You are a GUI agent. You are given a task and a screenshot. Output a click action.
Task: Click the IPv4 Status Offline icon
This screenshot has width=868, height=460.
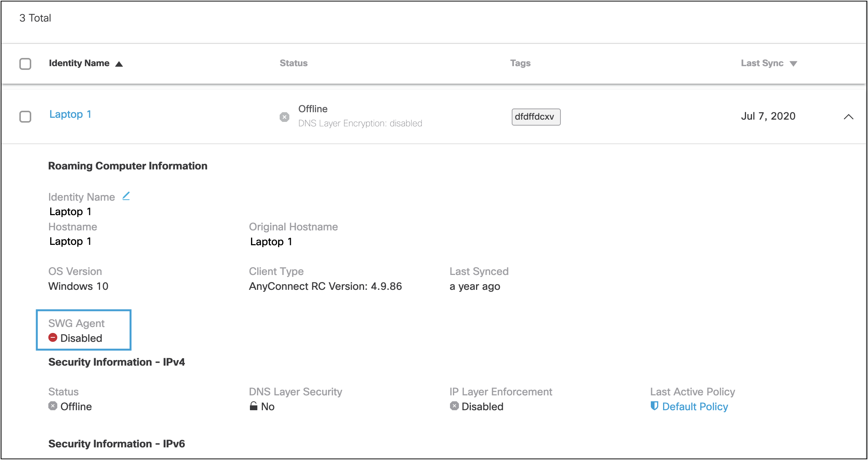(x=53, y=406)
